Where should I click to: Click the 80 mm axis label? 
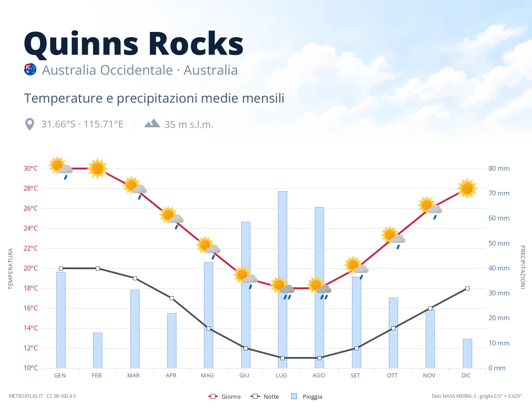click(499, 169)
